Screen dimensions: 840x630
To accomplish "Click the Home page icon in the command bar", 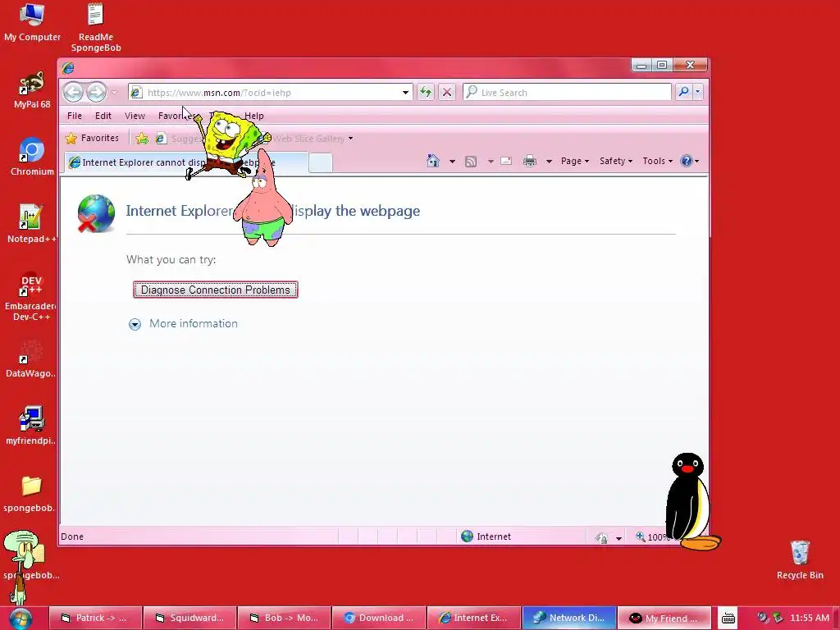I will coord(433,161).
